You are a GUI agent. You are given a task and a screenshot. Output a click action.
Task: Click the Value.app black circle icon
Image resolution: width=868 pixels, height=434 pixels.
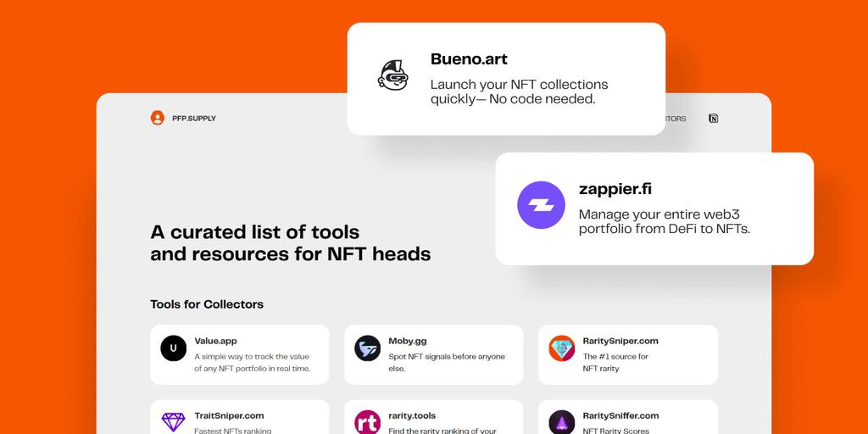click(x=173, y=348)
